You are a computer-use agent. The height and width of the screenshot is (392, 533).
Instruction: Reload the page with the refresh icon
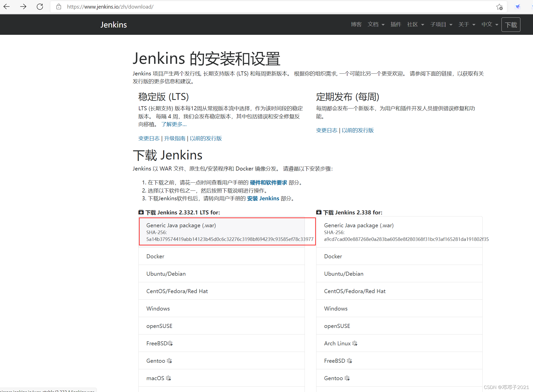40,7
